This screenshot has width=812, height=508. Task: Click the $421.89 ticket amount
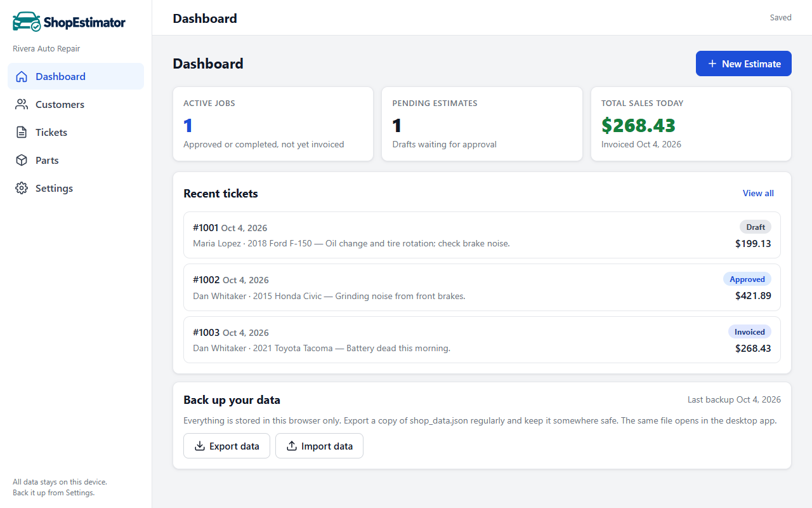coord(753,296)
